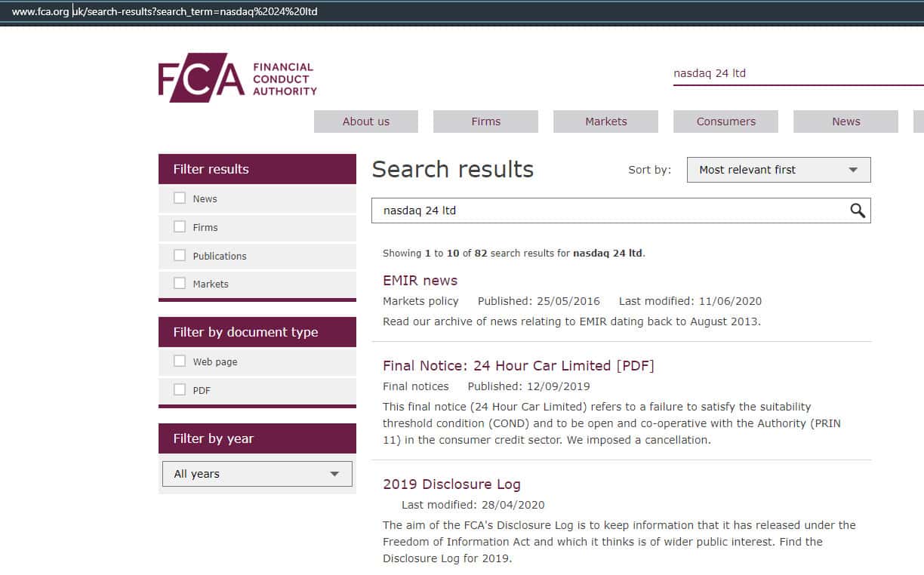Open the Markets navigation menu
Image resolution: width=924 pixels, height=575 pixels.
pos(606,121)
